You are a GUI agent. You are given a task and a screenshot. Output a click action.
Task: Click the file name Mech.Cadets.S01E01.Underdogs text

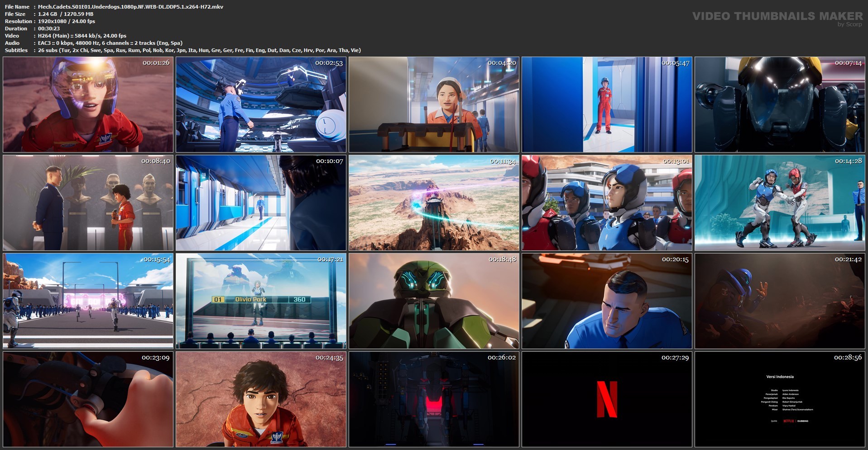(x=130, y=7)
